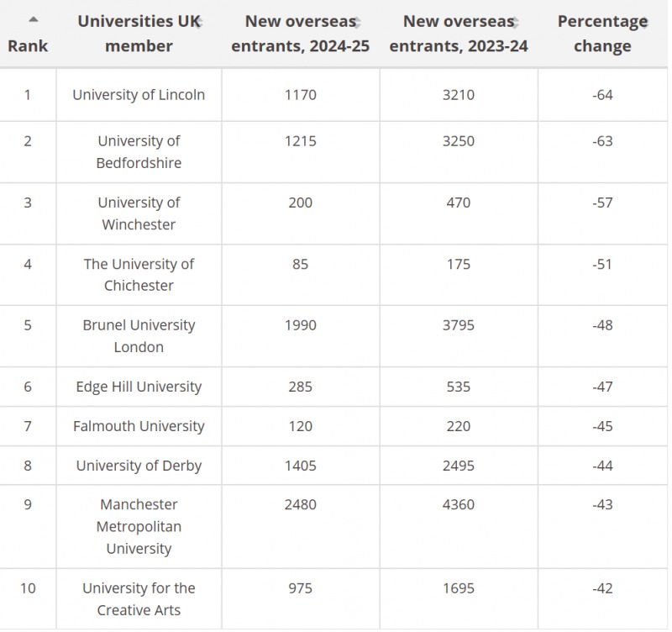Click the Falmouth University cell
672x632 pixels.
pyautogui.click(x=139, y=426)
